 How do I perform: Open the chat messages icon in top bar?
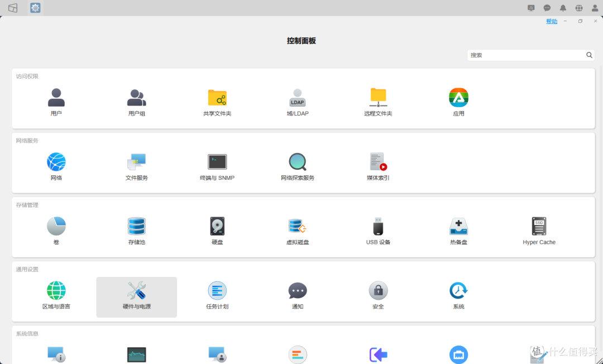tap(547, 8)
